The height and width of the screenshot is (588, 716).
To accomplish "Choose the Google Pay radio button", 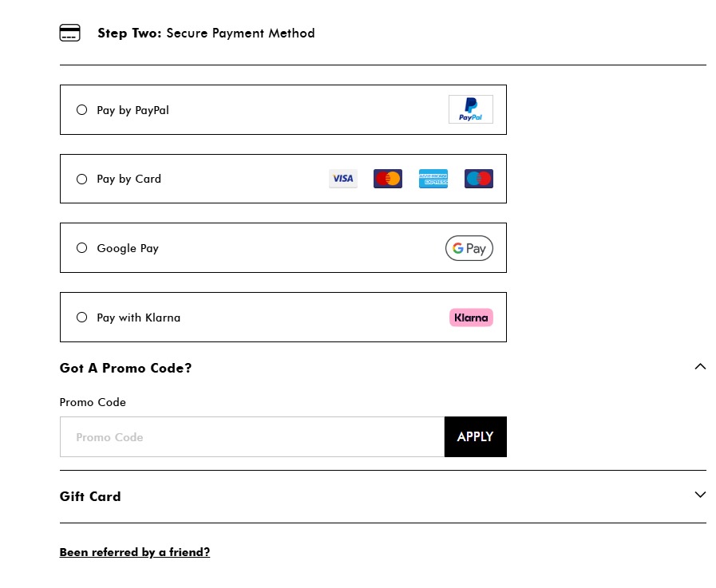I will [x=81, y=248].
